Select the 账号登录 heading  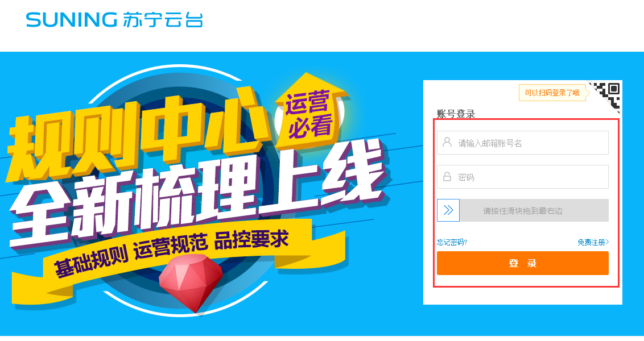(x=456, y=114)
